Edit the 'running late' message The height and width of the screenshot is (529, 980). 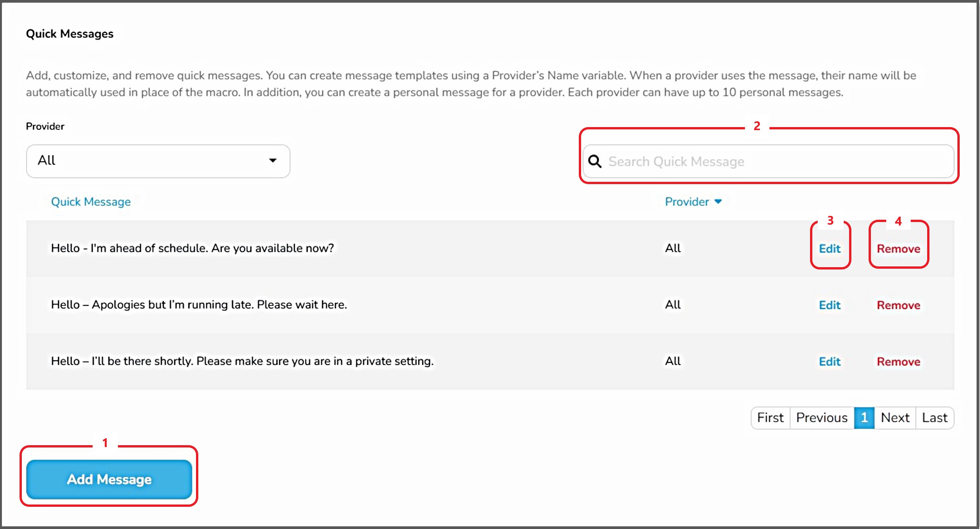(x=830, y=305)
